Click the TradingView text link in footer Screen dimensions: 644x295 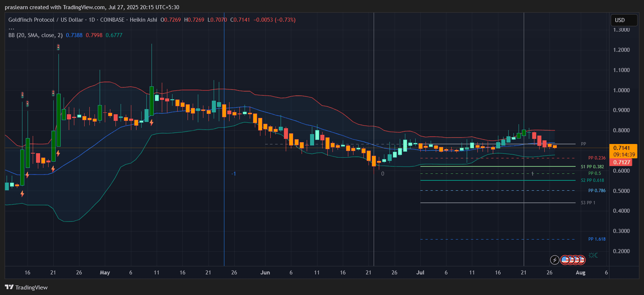(31, 287)
